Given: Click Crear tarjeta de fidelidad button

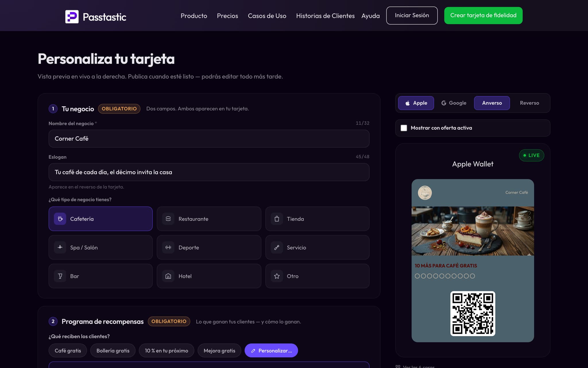Looking at the screenshot, I should (483, 16).
